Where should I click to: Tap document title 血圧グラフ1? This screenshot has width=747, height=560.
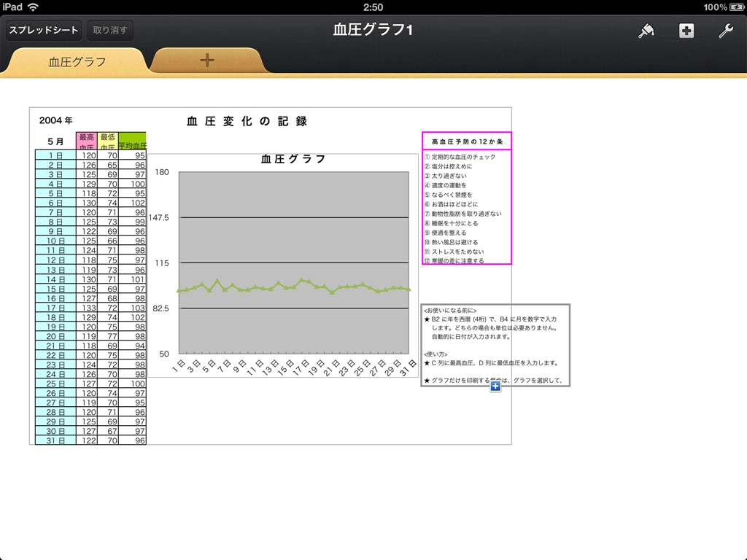pyautogui.click(x=373, y=31)
